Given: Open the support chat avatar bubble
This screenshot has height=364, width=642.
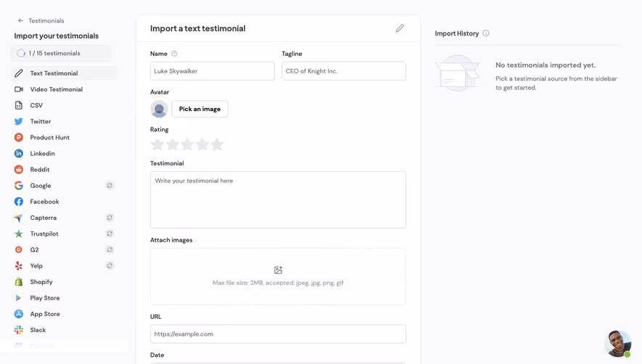Looking at the screenshot, I should (618, 344).
